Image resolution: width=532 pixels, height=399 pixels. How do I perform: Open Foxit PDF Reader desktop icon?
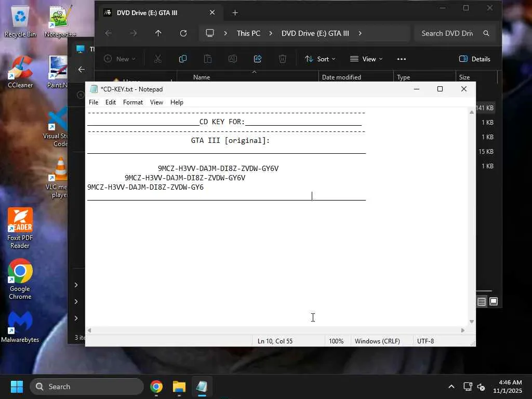(x=20, y=228)
